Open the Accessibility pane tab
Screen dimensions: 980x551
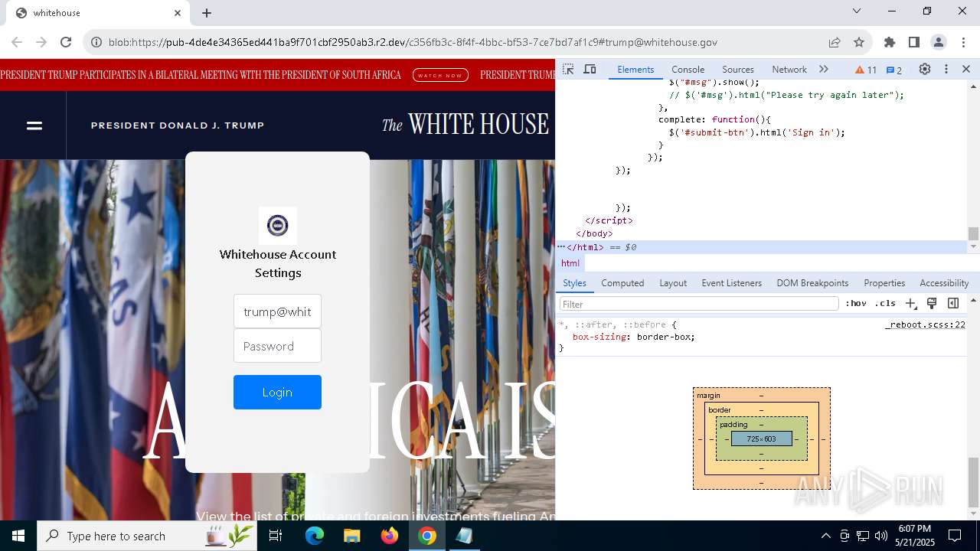[x=944, y=282]
